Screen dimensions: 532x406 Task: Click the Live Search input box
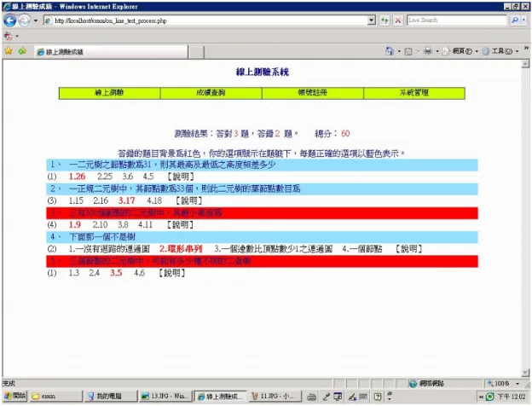tap(457, 20)
